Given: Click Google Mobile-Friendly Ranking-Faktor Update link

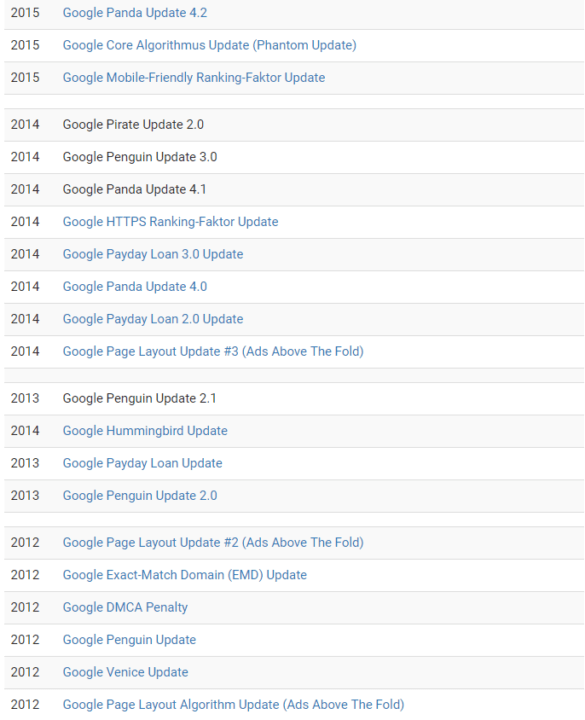Looking at the screenshot, I should click(194, 78).
